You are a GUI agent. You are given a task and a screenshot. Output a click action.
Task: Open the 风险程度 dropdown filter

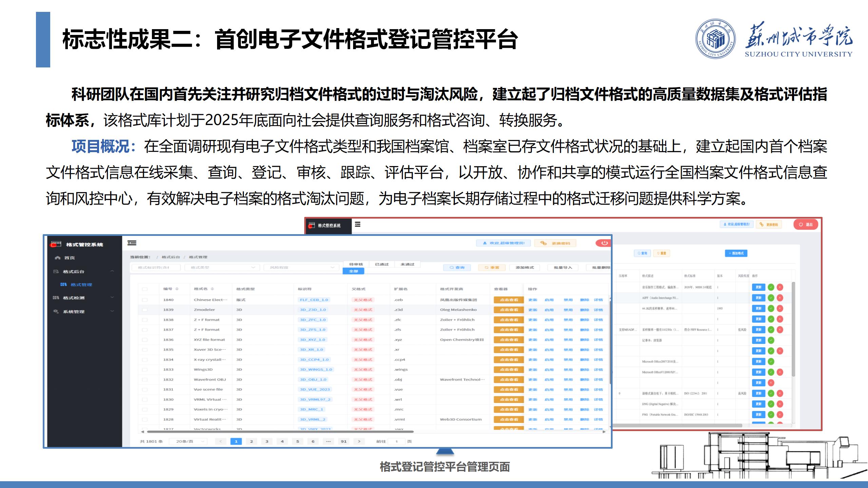301,268
